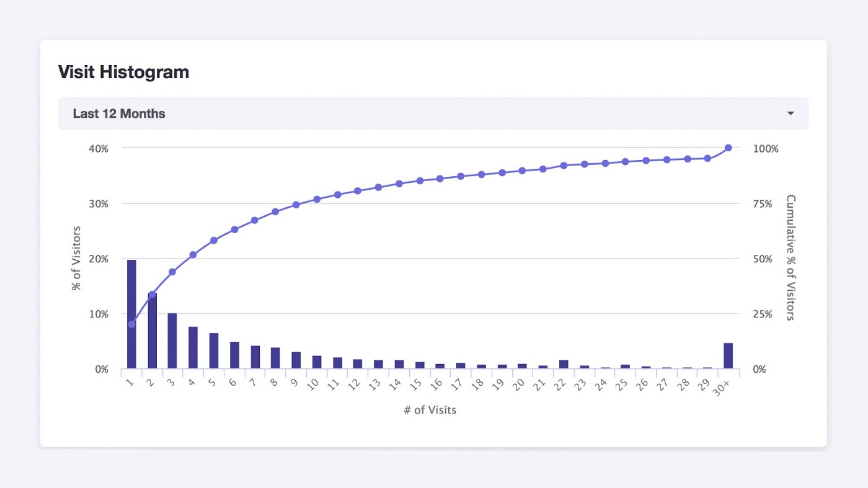This screenshot has width=868, height=488.
Task: Click the 'Cumulative % of Visitors' axis title
Action: tap(790, 258)
